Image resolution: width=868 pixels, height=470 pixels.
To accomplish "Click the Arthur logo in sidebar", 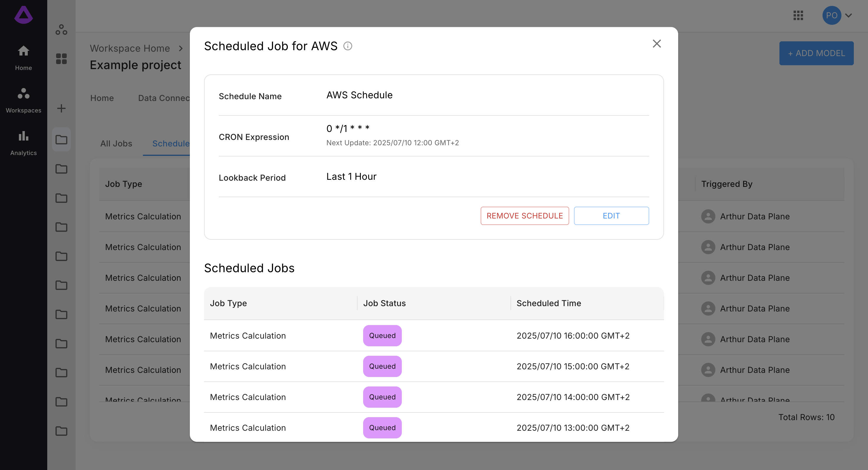I will click(24, 14).
